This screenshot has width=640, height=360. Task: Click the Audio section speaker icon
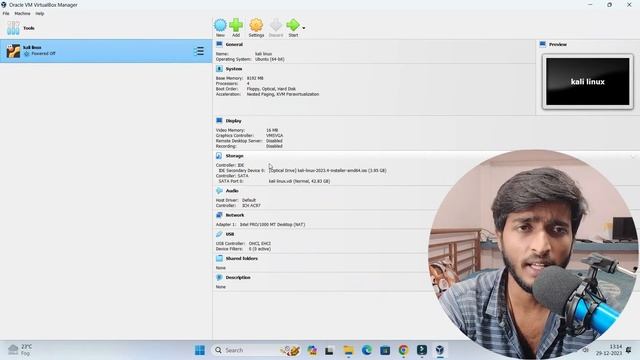point(219,191)
